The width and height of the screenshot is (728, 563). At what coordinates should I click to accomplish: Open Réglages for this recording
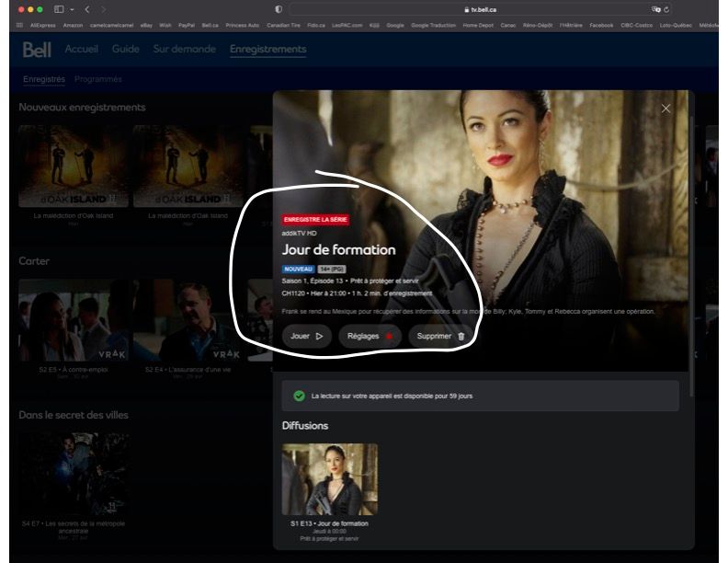(370, 337)
